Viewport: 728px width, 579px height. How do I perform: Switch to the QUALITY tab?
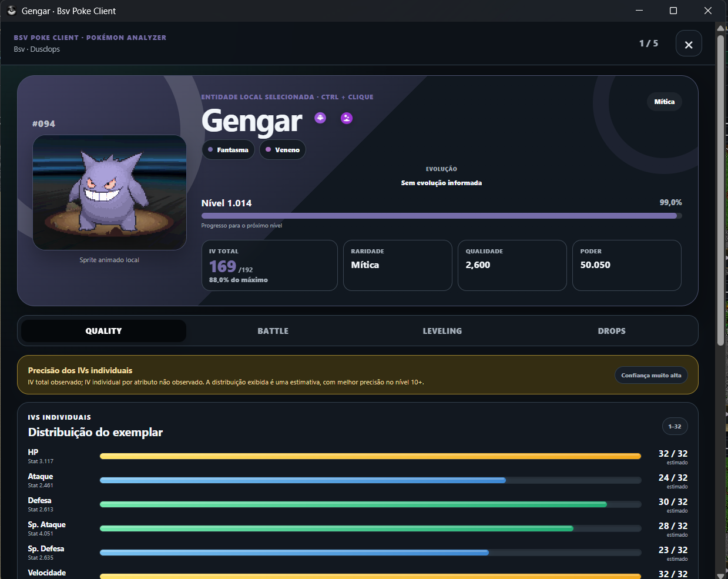pyautogui.click(x=103, y=331)
